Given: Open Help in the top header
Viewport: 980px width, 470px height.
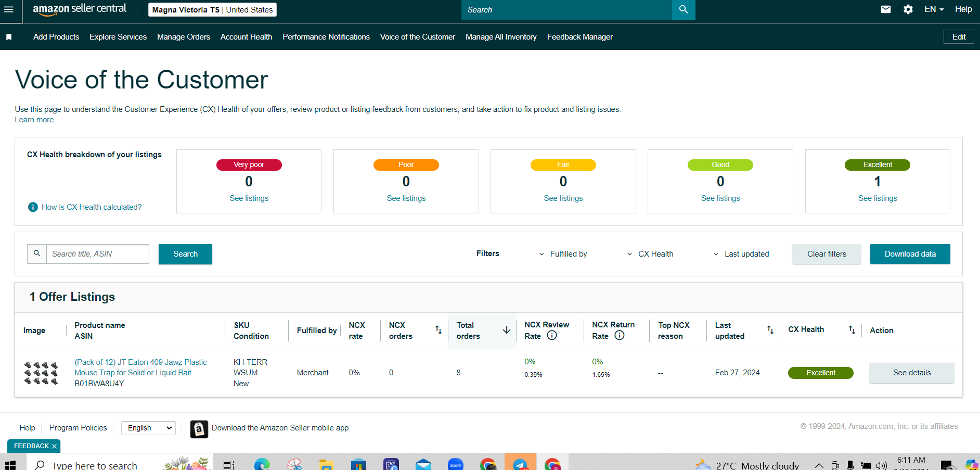Looking at the screenshot, I should (x=963, y=9).
